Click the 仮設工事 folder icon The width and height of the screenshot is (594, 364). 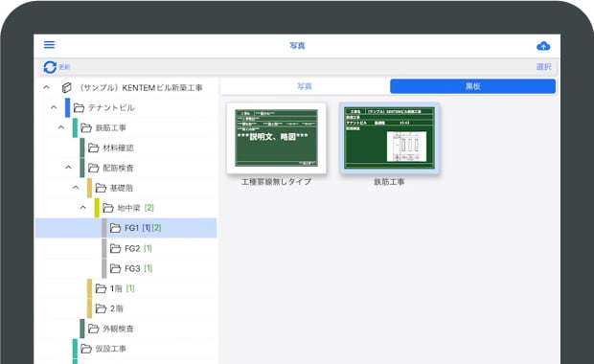[86, 349]
